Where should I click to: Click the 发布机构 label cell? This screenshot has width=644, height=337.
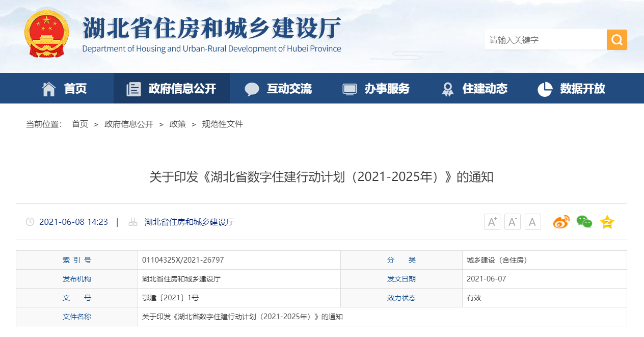(x=77, y=279)
